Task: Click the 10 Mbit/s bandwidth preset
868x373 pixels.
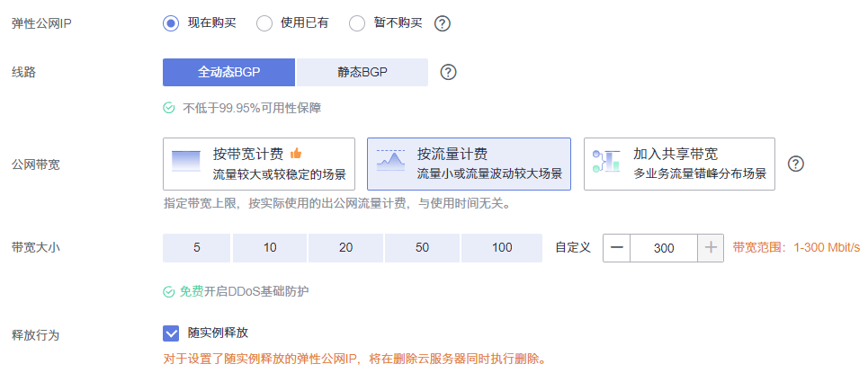Action: click(x=270, y=247)
